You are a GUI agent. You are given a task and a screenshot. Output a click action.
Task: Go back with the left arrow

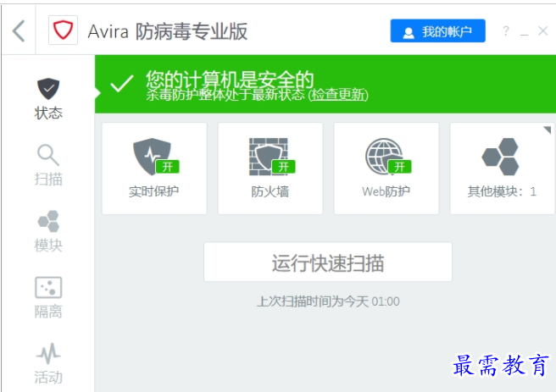(x=19, y=30)
